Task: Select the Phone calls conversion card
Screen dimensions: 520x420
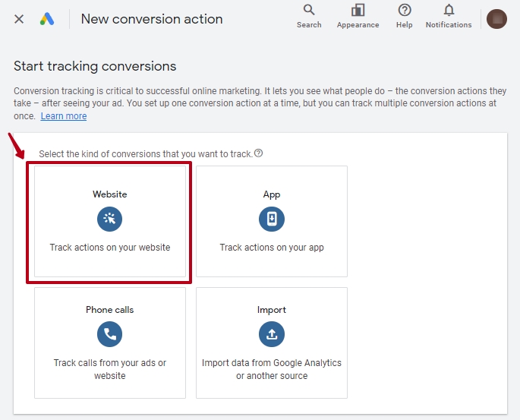Action: 110,343
